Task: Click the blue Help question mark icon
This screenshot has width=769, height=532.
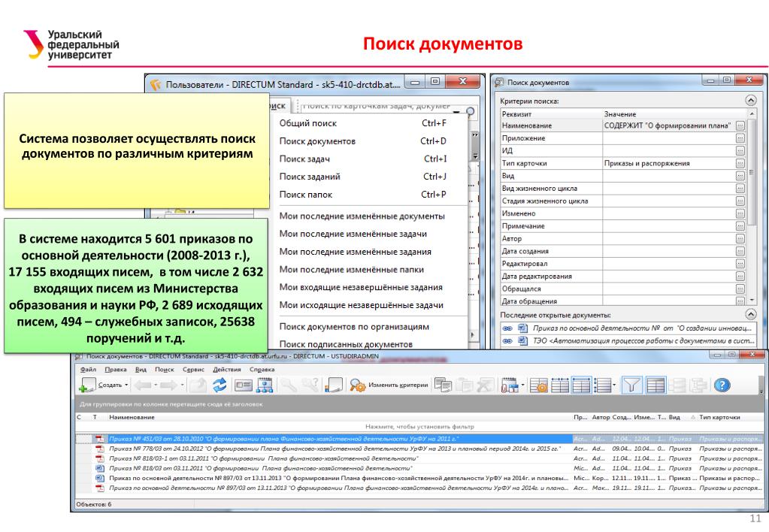Action: [722, 385]
